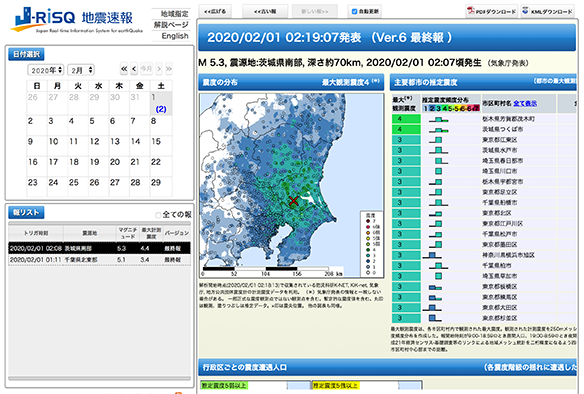Click city name 東京都江戸川区
The width and height of the screenshot is (584, 394).
(503, 224)
